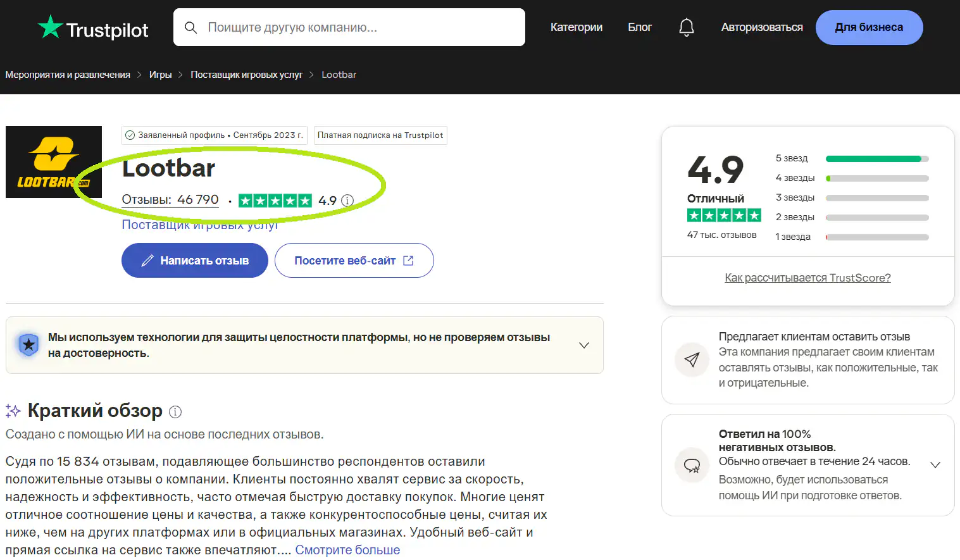
Task: Click the Для бизнеса button
Action: pyautogui.click(x=870, y=27)
